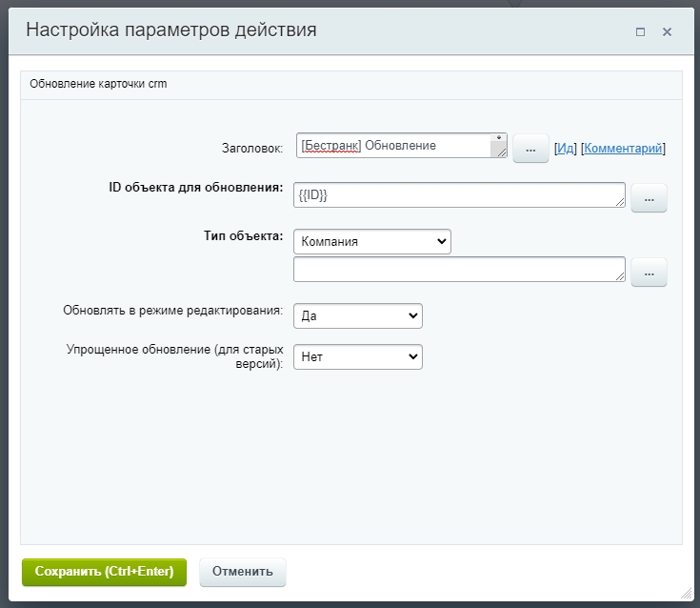
Task: Open Упрощенное обновление dropdown set to Нет
Action: 357,356
